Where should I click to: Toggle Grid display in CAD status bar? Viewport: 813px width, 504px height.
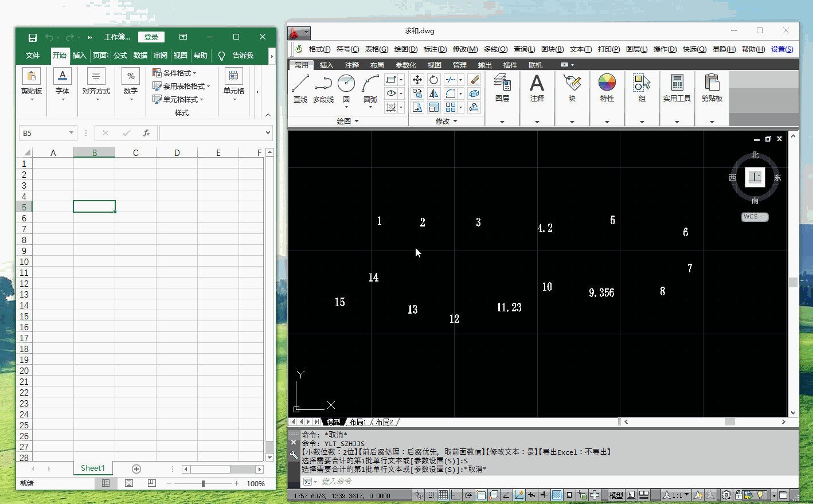coord(443,495)
